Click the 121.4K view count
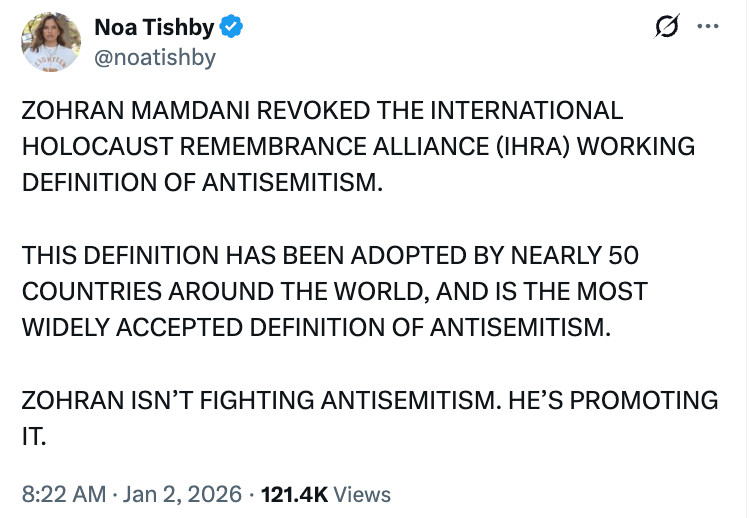Screen dimensions: 749x518 293,494
